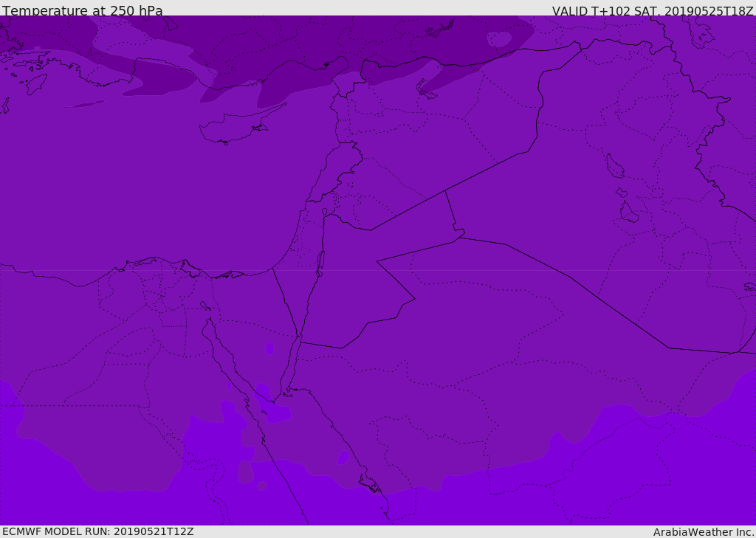Click the 'ArabiaWeather Inc.' credit text
756x538 pixels.
(x=704, y=532)
